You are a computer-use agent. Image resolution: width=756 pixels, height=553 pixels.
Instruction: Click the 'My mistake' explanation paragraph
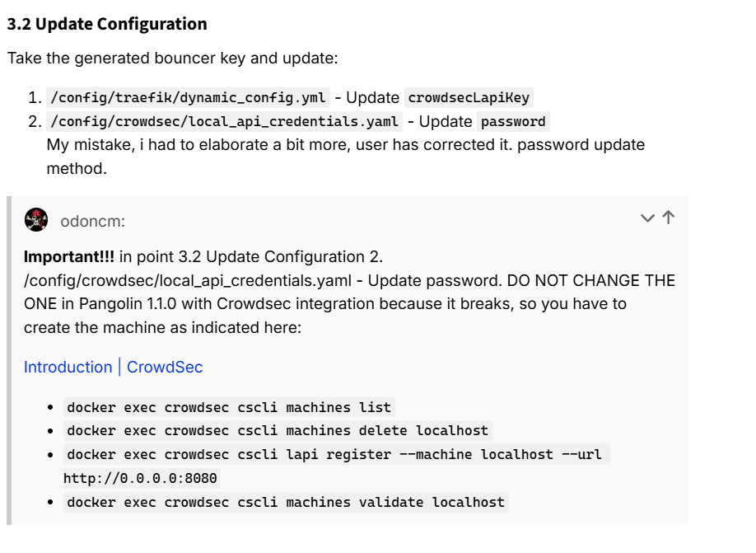pos(346,157)
